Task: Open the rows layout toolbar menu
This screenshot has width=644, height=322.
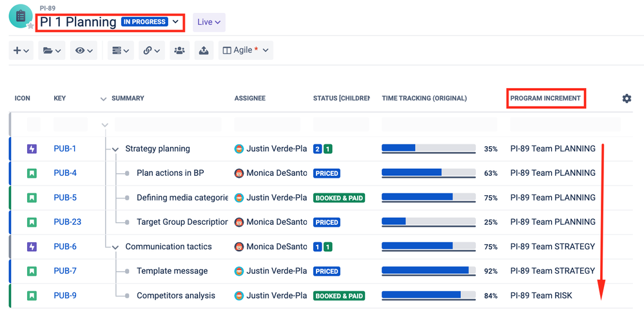Action: [x=121, y=50]
